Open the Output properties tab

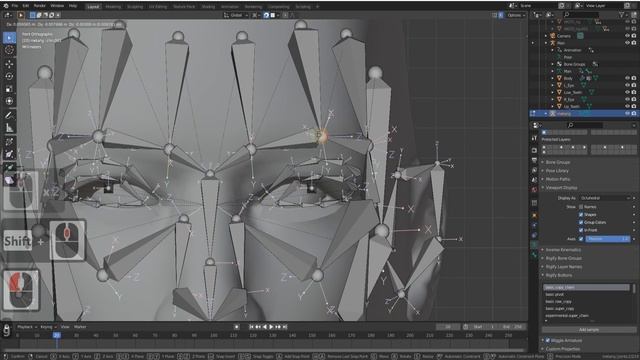[x=534, y=160]
